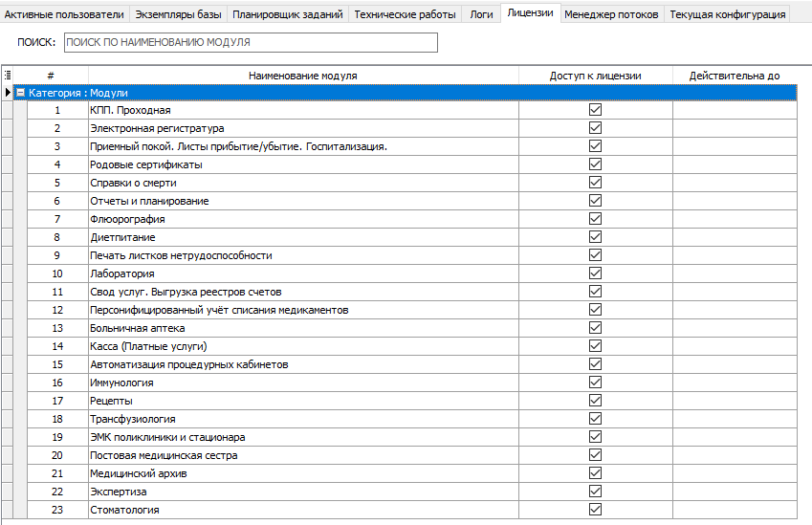Select the Электронная регистратура module name
Screen dimensions: 812x525
pos(303,128)
